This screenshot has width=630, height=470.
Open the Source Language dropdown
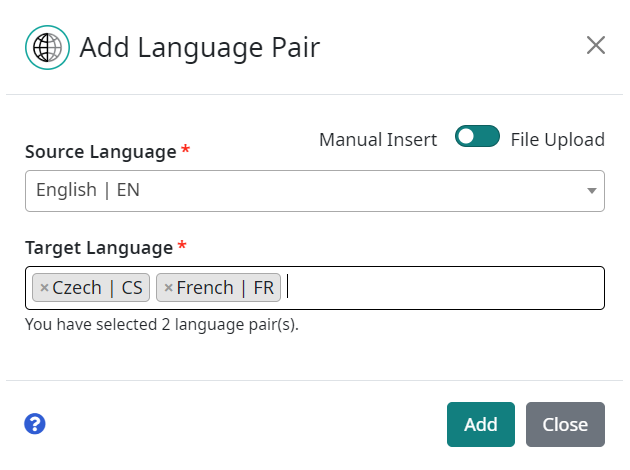tap(315, 191)
